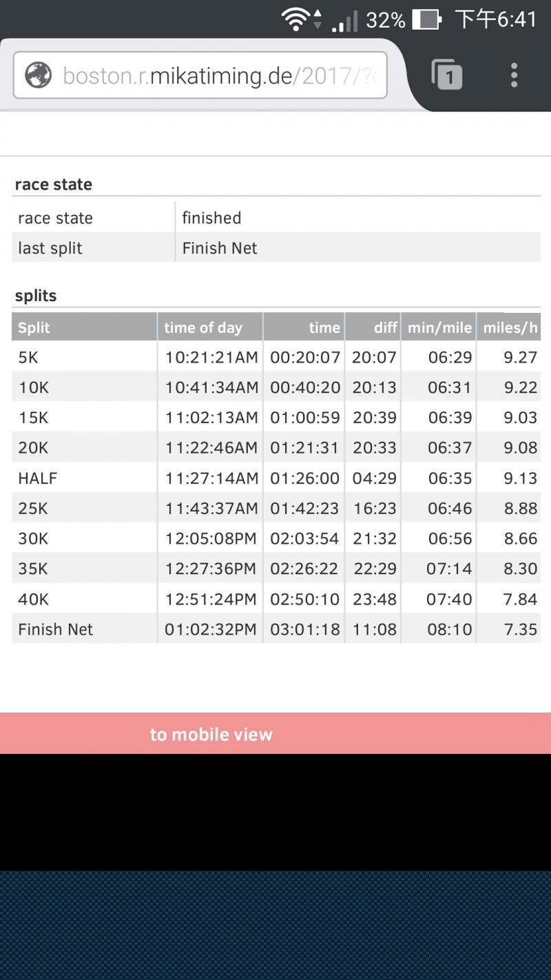Viewport: 551px width, 980px height.
Task: Tap the battery status icon
Action: coord(426,20)
